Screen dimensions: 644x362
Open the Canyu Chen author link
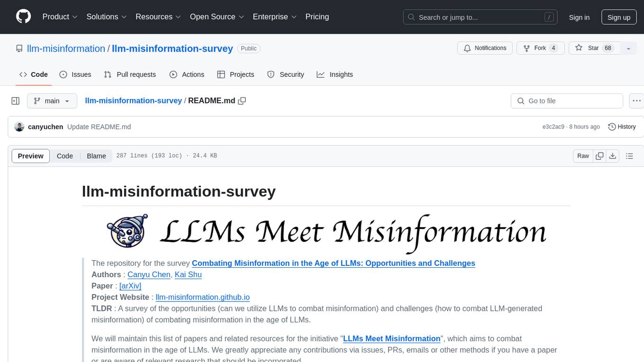click(149, 274)
